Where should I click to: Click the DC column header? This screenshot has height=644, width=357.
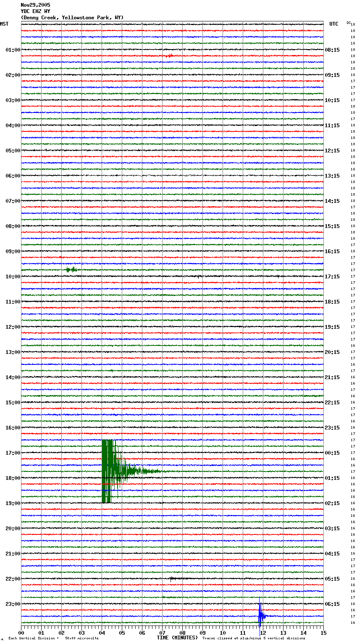pos(349,23)
